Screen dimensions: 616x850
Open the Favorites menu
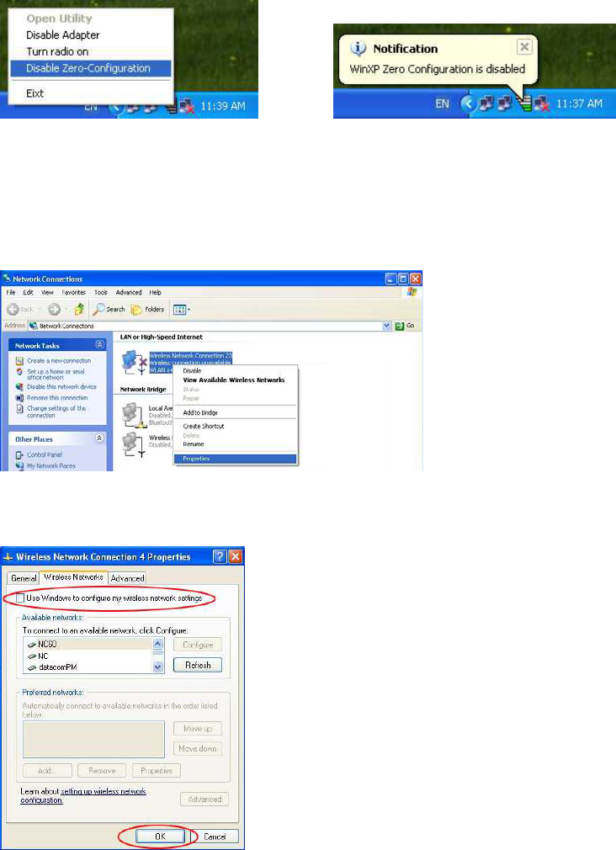[x=74, y=292]
